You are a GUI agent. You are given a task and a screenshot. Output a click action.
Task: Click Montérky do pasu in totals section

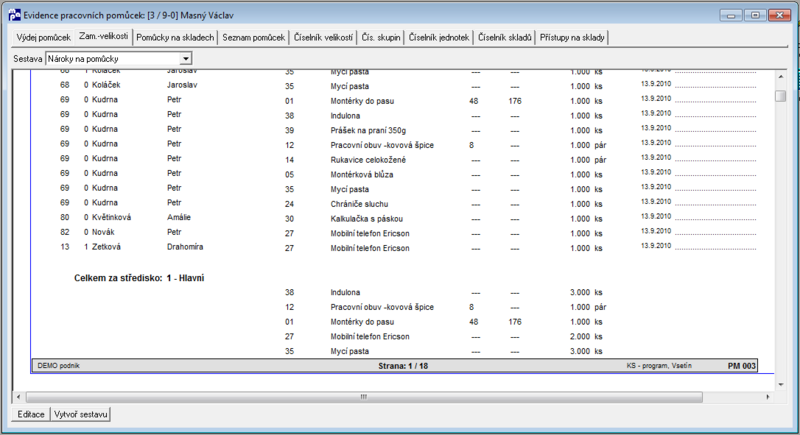(x=362, y=322)
